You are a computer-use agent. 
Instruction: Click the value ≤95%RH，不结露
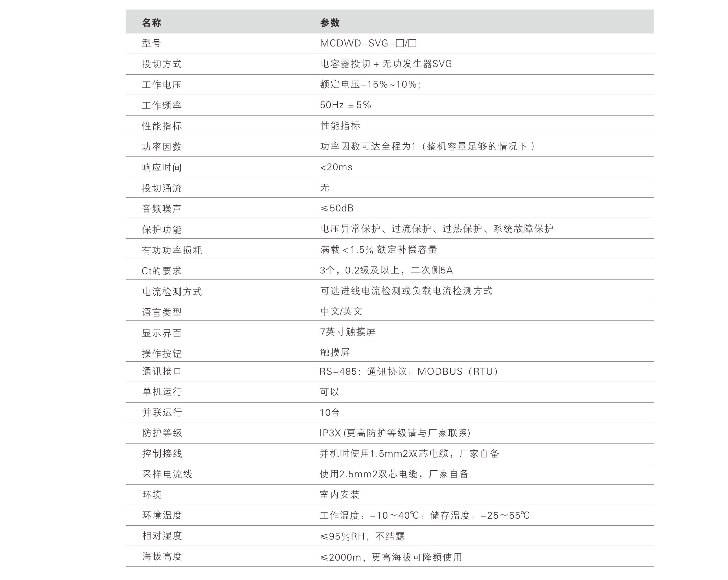coord(362,536)
